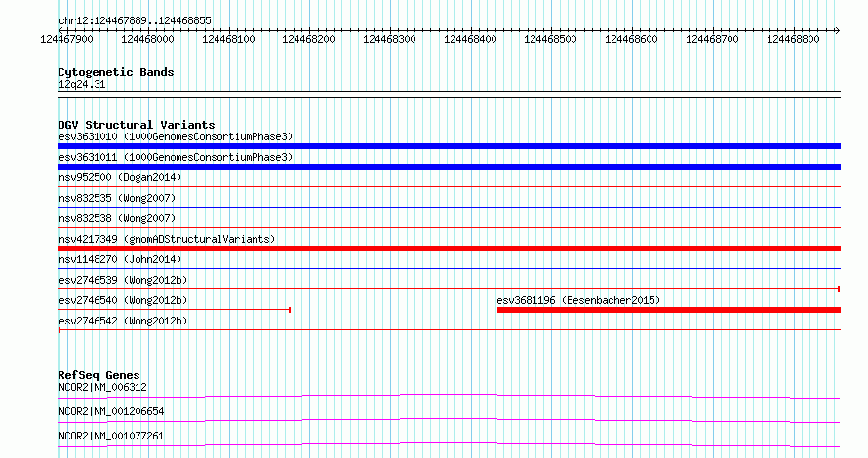Open variant esv3631011 label
The width and height of the screenshot is (868, 458).
click(x=176, y=157)
